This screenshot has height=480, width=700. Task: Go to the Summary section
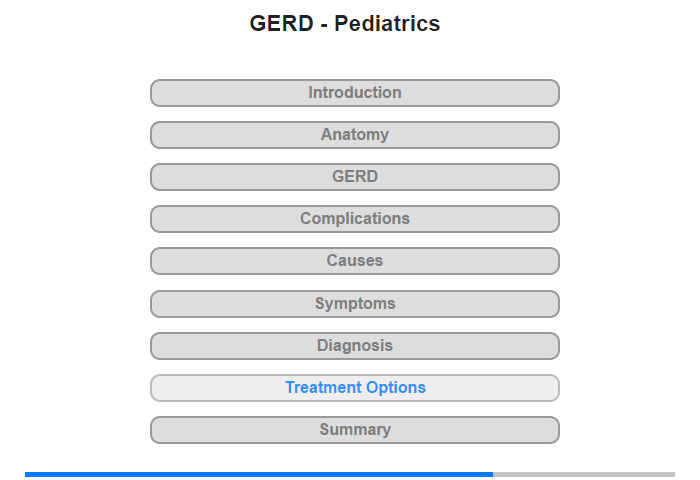[354, 430]
